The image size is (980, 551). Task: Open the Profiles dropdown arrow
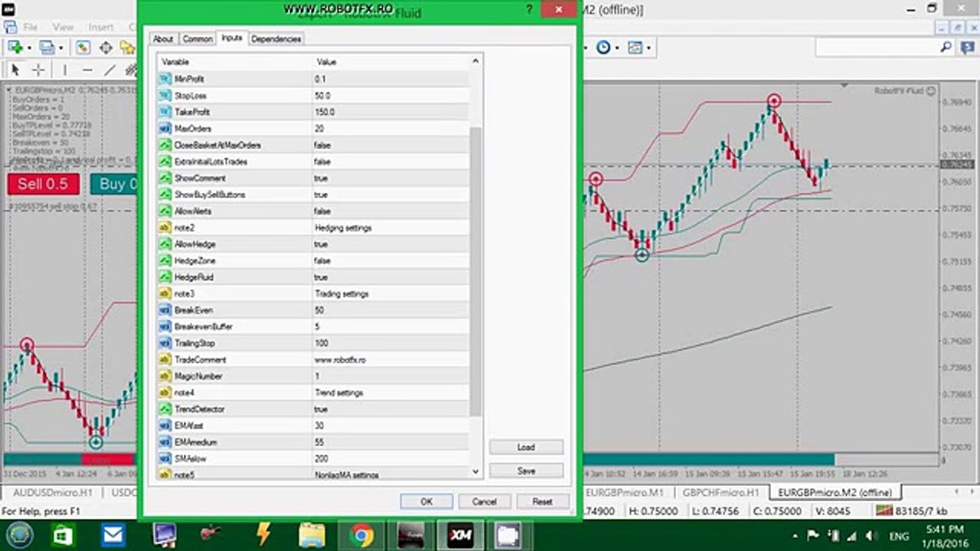tap(60, 47)
